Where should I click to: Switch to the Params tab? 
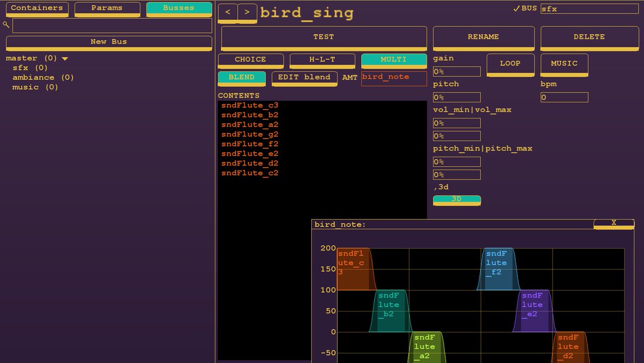point(107,9)
